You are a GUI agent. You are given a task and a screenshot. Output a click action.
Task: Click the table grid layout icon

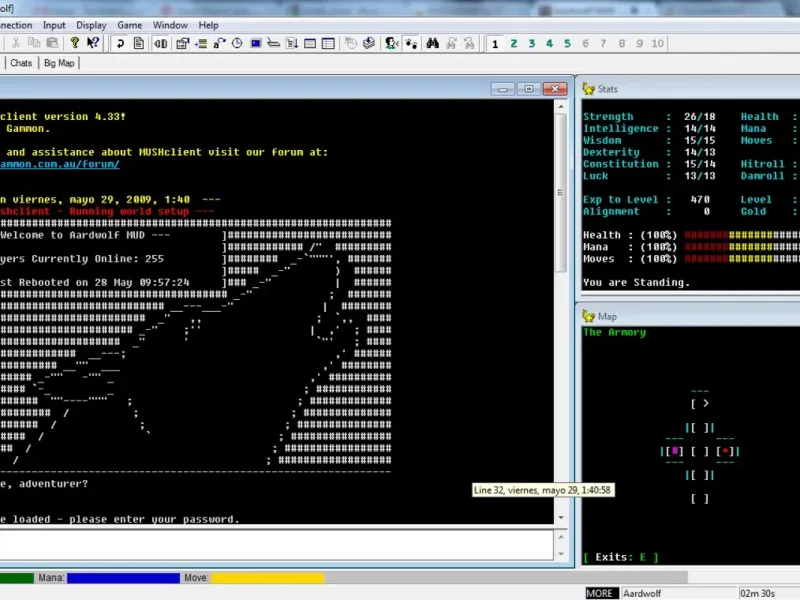tap(328, 43)
